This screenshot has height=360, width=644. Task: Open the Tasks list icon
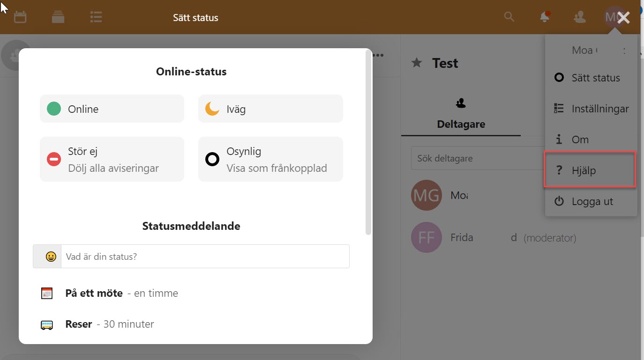click(x=96, y=17)
